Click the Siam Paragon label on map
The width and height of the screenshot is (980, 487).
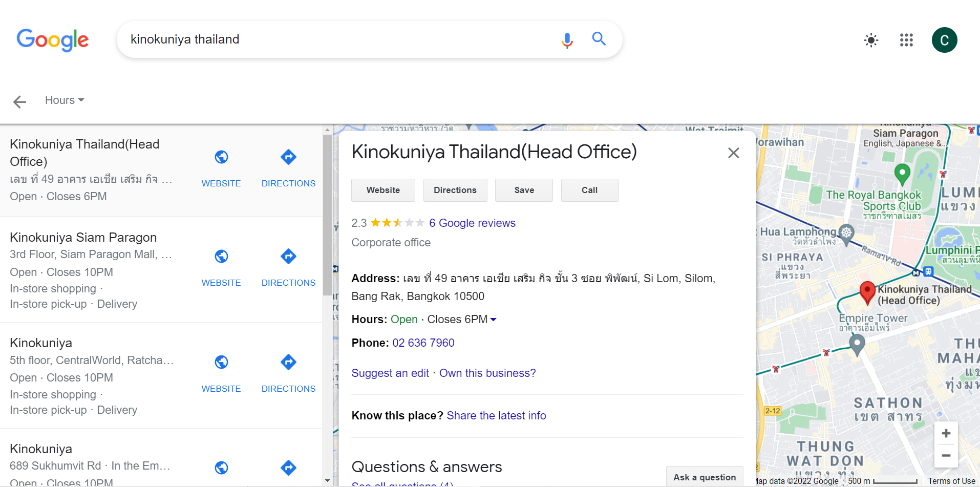point(905,133)
